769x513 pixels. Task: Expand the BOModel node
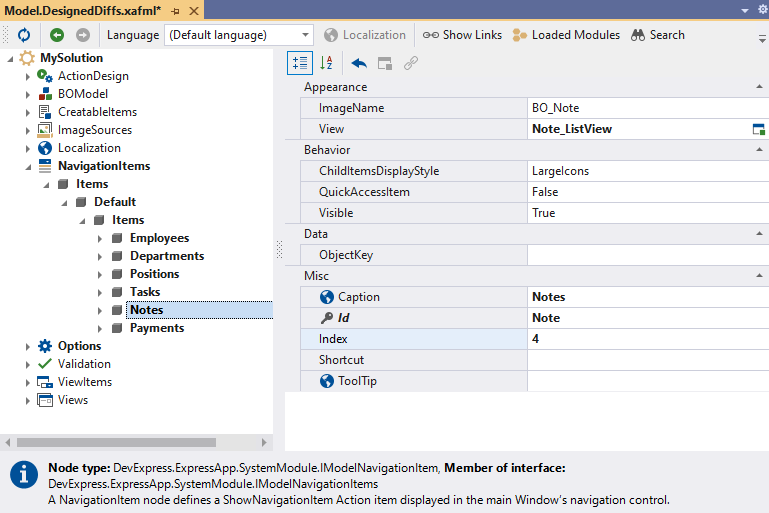[x=28, y=95]
